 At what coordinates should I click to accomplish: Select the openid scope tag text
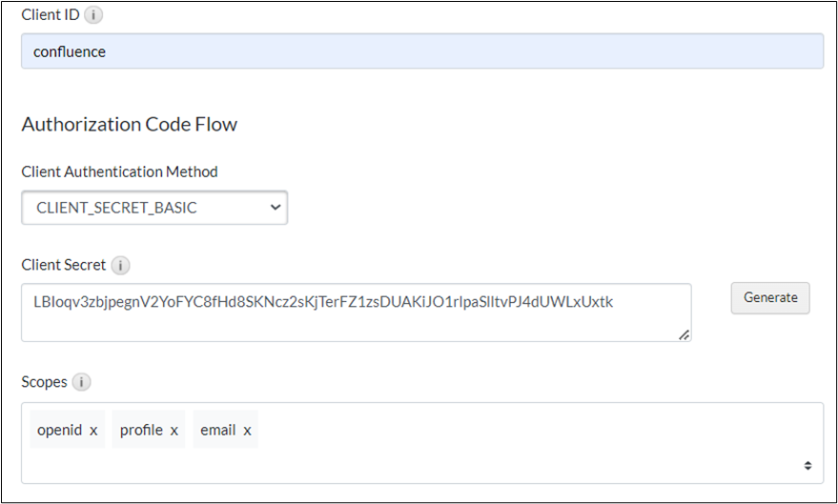59,431
